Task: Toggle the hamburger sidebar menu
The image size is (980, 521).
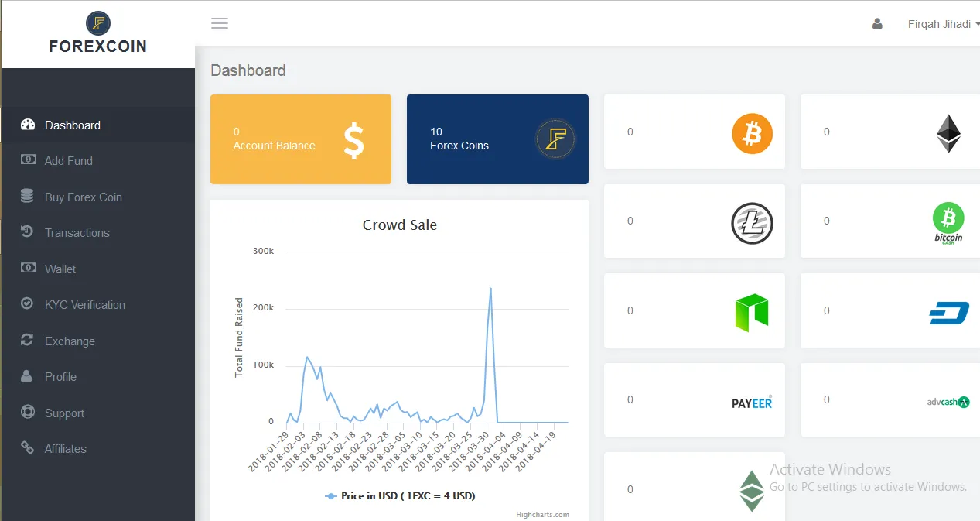Action: point(220,23)
